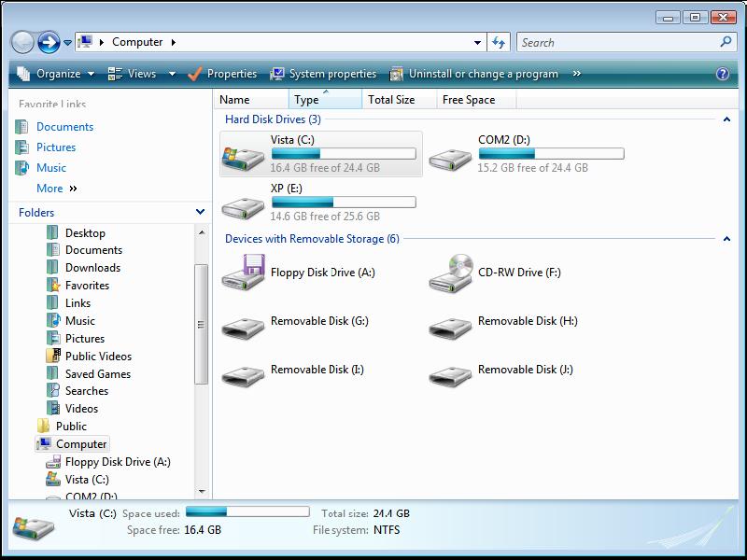Click the Organize toolbar button
The height and width of the screenshot is (560, 747).
pos(55,74)
